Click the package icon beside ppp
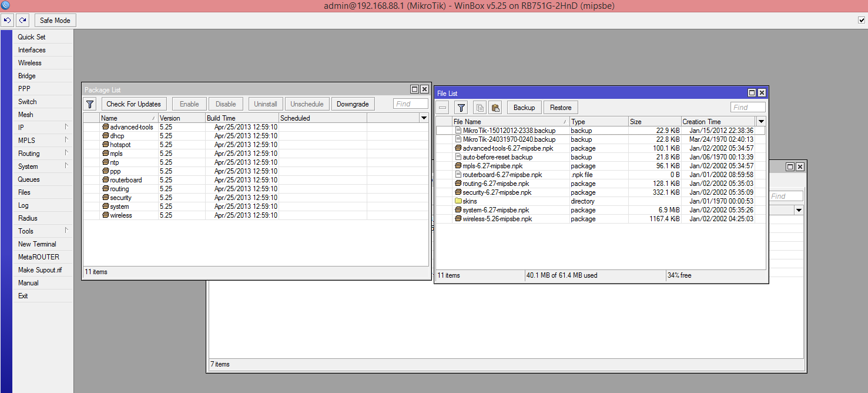The image size is (868, 393). point(105,171)
